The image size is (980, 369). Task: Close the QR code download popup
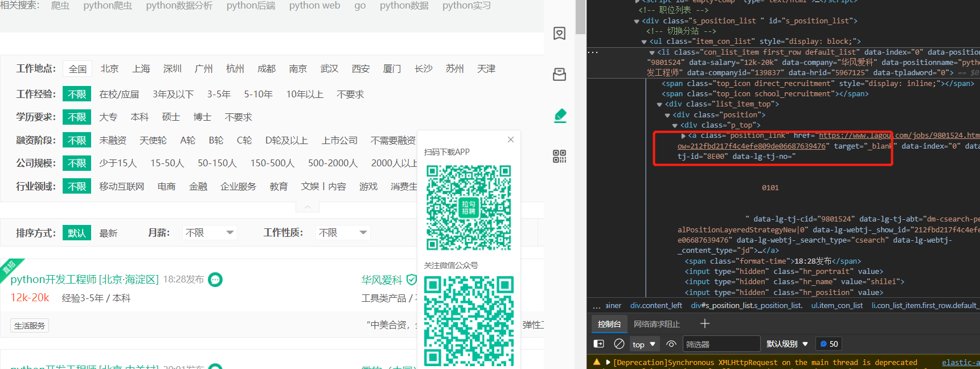click(511, 140)
